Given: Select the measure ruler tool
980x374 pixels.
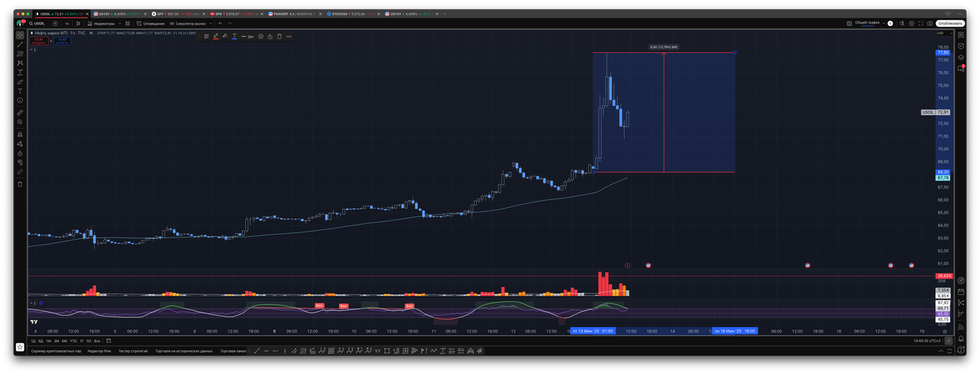Looking at the screenshot, I should point(20,112).
